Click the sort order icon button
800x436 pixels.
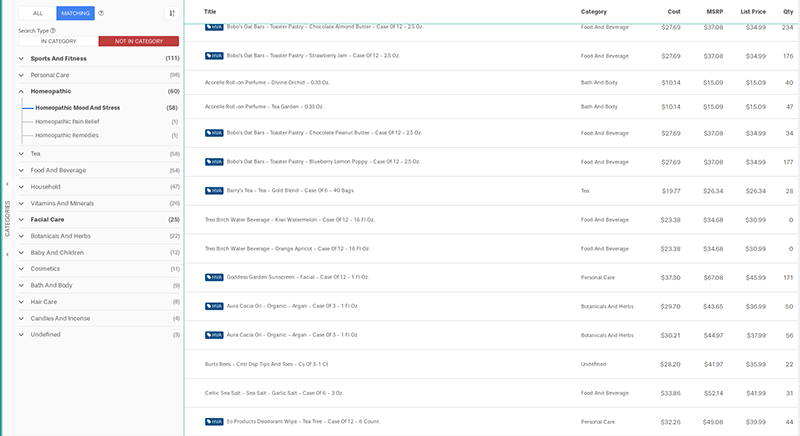(172, 13)
